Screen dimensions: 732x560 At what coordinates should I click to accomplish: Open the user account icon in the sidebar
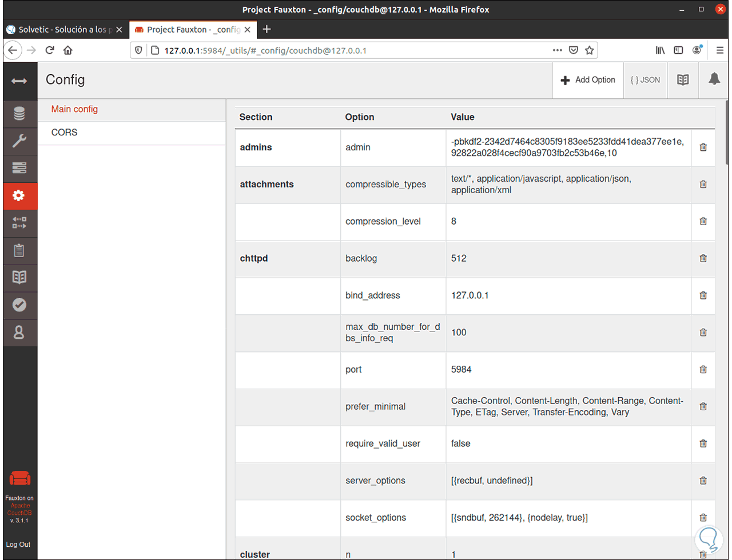point(19,333)
